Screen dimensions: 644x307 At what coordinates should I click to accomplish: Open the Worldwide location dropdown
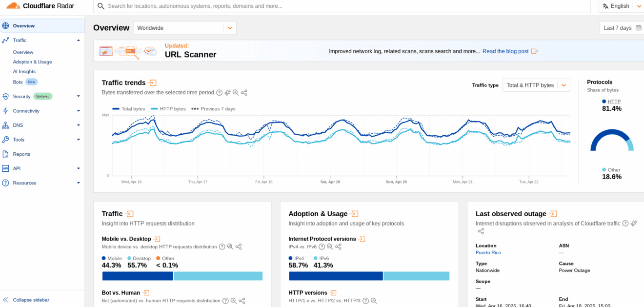click(x=185, y=28)
